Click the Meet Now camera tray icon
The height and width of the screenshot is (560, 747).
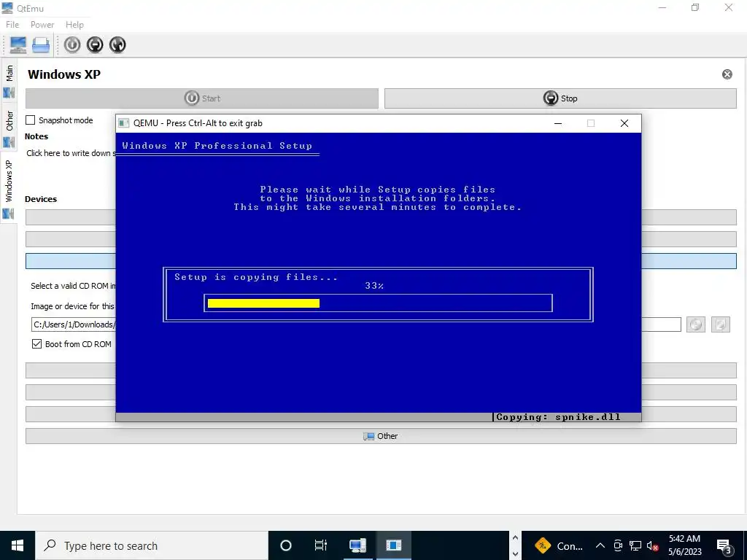[x=618, y=545]
